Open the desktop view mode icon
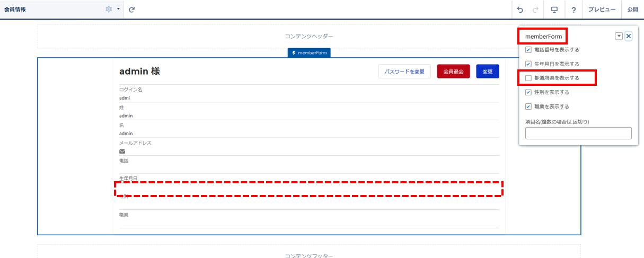This screenshot has width=644, height=258. (x=554, y=10)
